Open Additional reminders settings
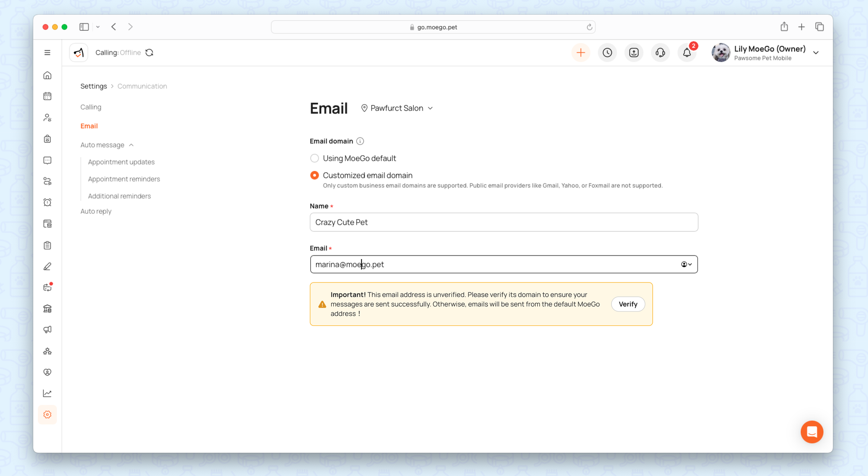 pyautogui.click(x=119, y=196)
